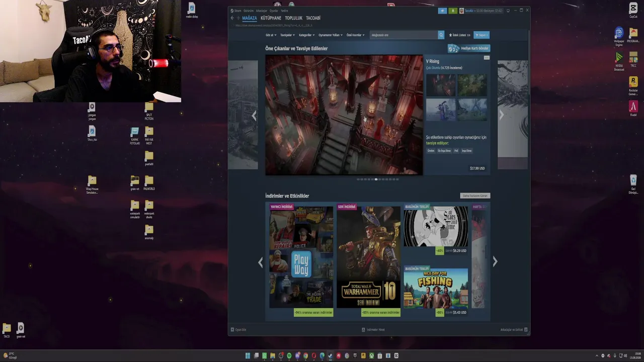The width and height of the screenshot is (644, 362).
Task: Open the green Steam notifications bell
Action: coord(452,11)
